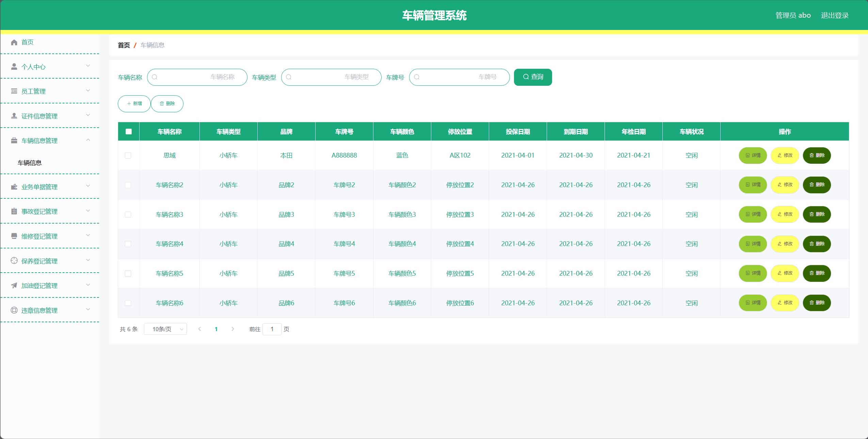868x439 pixels.
Task: Expand 业务单据管理 chevron
Action: pos(88,186)
